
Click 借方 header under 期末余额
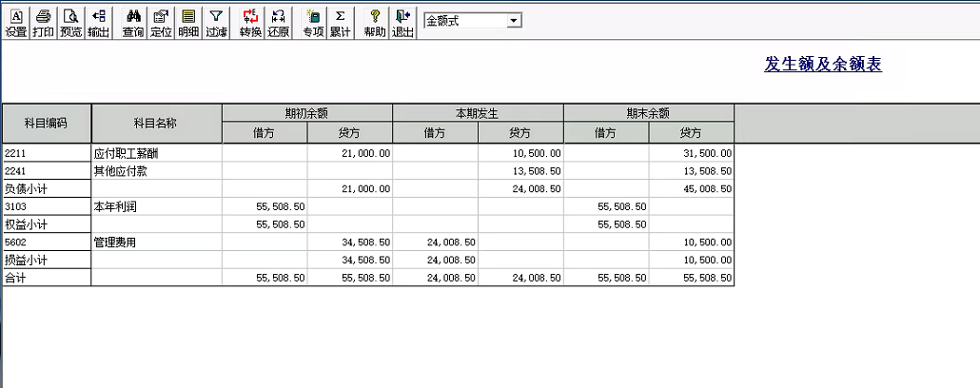[x=606, y=133]
